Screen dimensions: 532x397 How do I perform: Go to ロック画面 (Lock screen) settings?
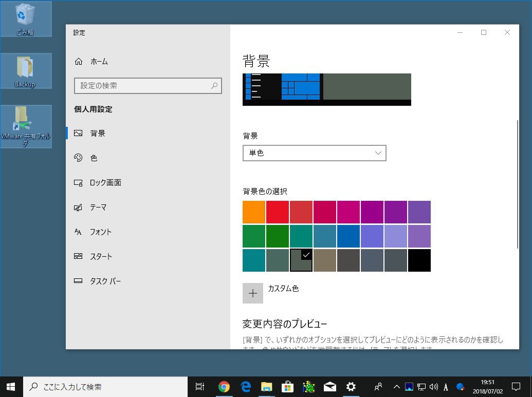pyautogui.click(x=105, y=183)
